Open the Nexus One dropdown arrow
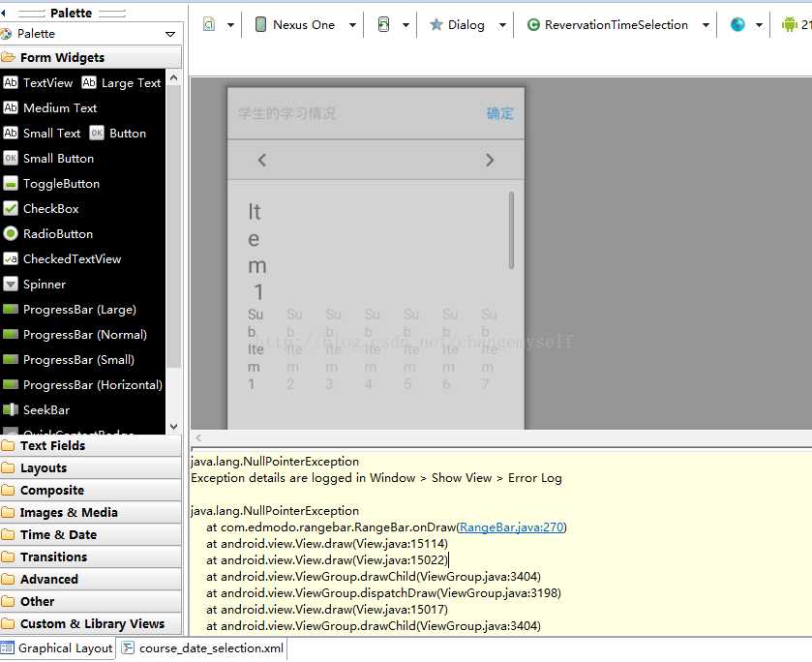812x662 pixels. click(x=352, y=25)
